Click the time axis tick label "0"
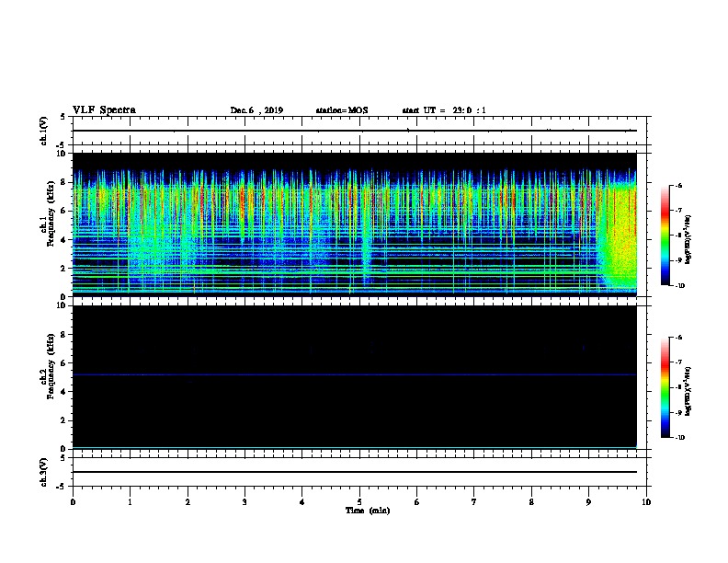 pos(73,502)
